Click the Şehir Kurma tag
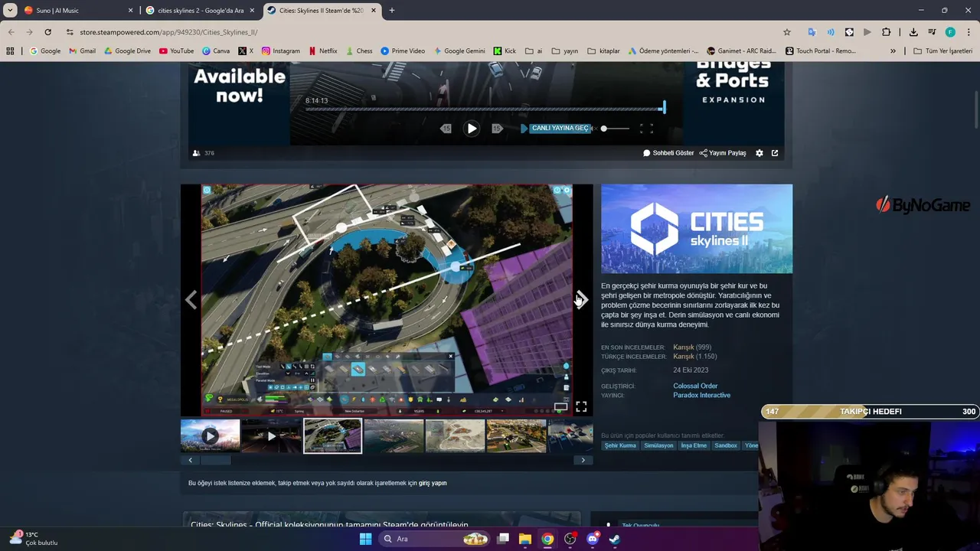Image resolution: width=980 pixels, height=551 pixels. tap(620, 445)
